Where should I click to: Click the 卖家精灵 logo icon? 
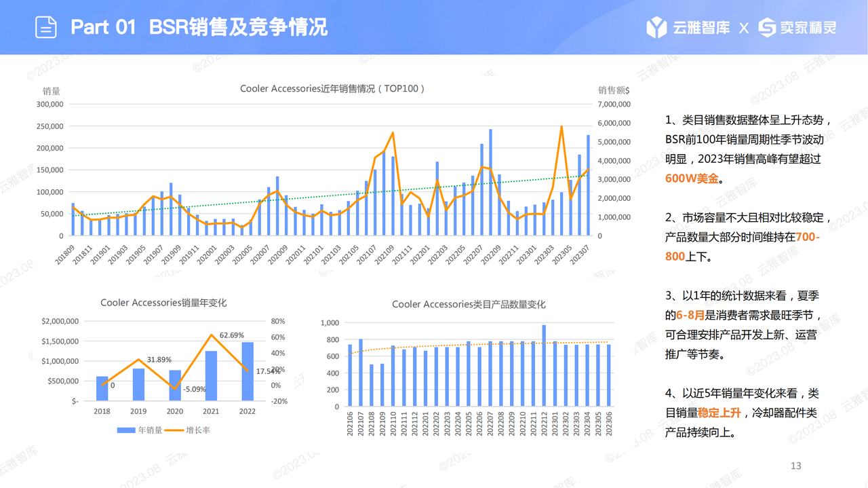(767, 27)
